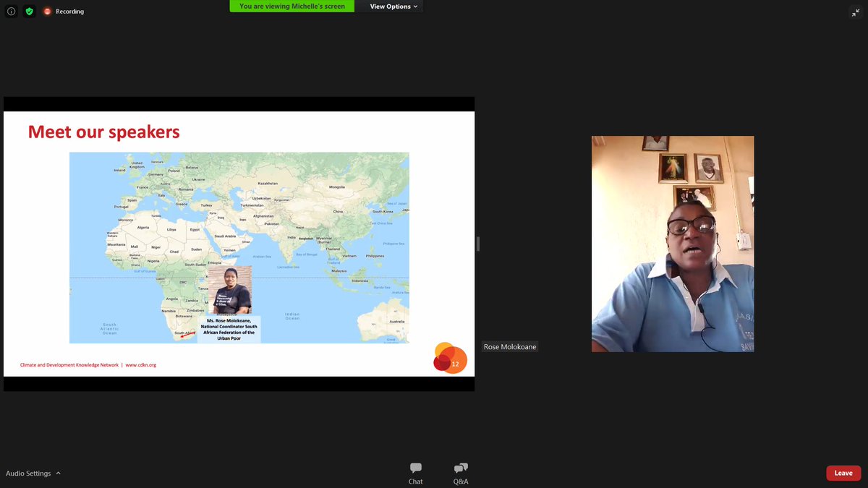Click the Recording label text
The image size is (868, 488).
coord(69,12)
